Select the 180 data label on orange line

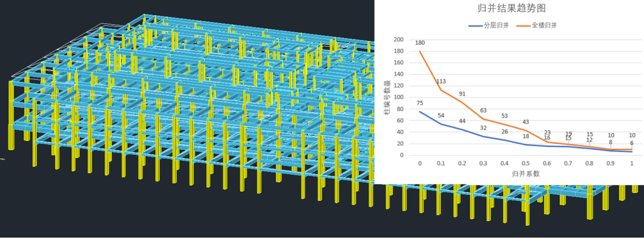click(420, 43)
